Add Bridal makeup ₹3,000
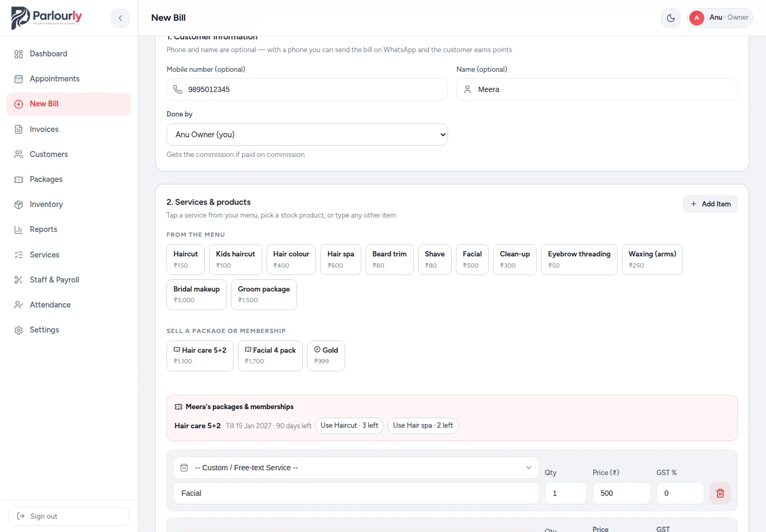 pyautogui.click(x=196, y=295)
